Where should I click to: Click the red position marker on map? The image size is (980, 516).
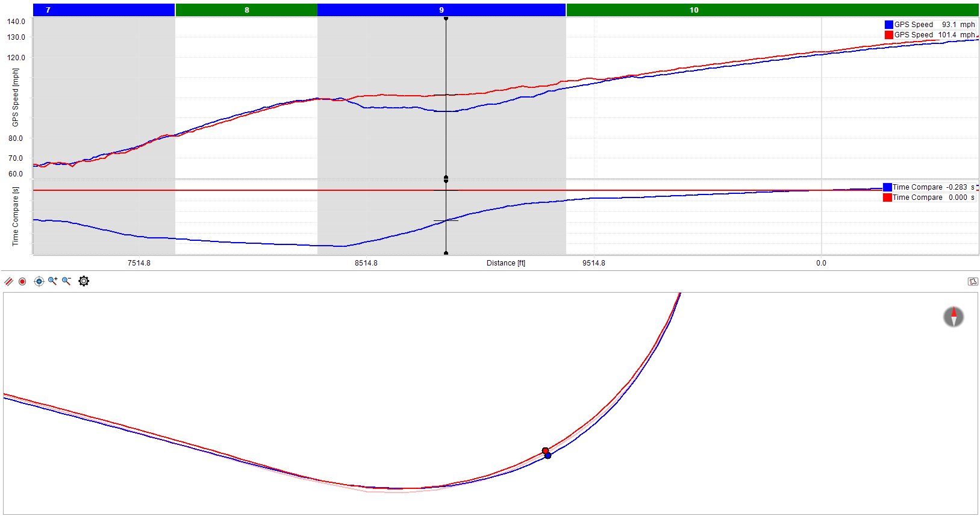(x=545, y=450)
